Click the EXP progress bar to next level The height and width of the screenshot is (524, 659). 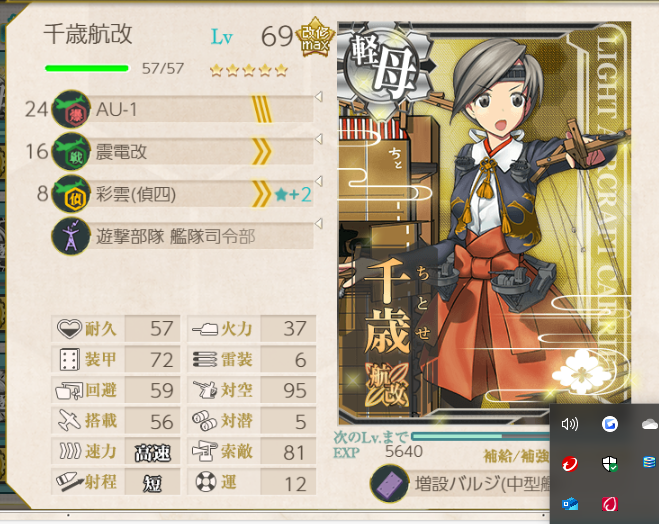click(x=480, y=437)
